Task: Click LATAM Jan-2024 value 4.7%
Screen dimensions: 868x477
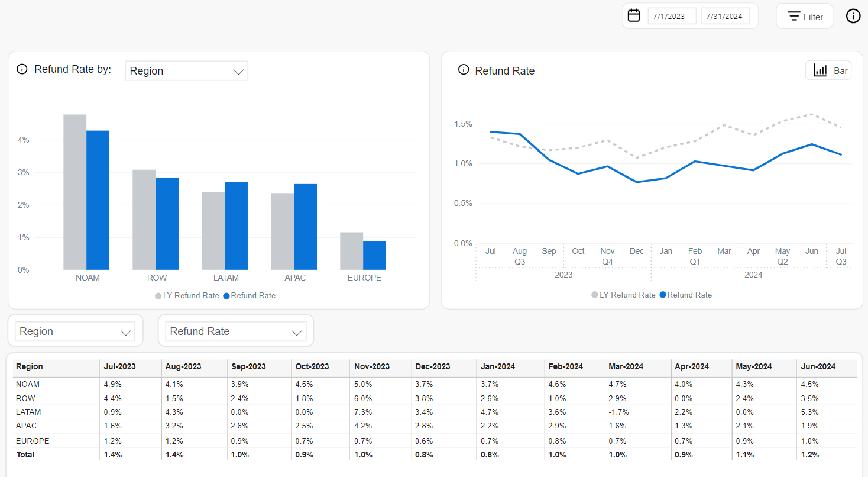Action: 490,412
